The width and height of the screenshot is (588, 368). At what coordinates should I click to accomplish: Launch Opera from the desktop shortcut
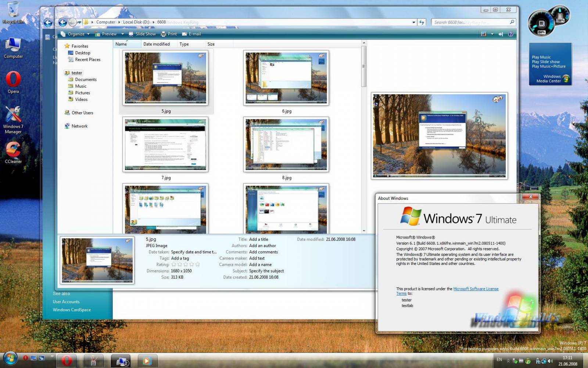13,82
